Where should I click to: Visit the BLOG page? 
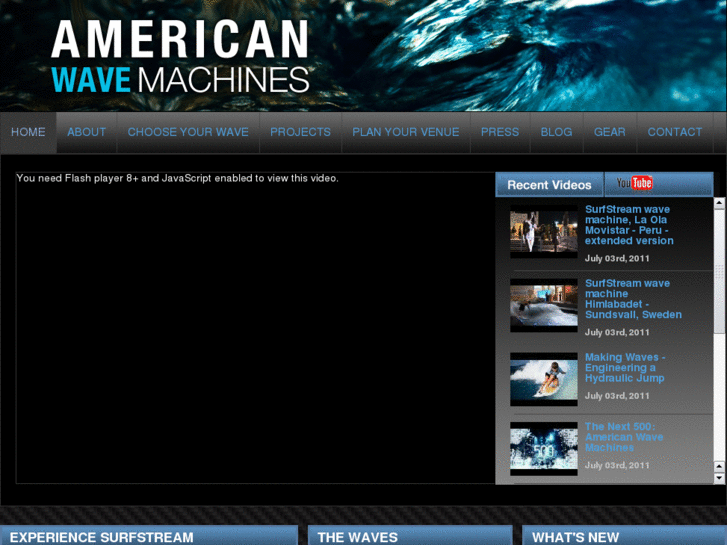[x=556, y=132]
